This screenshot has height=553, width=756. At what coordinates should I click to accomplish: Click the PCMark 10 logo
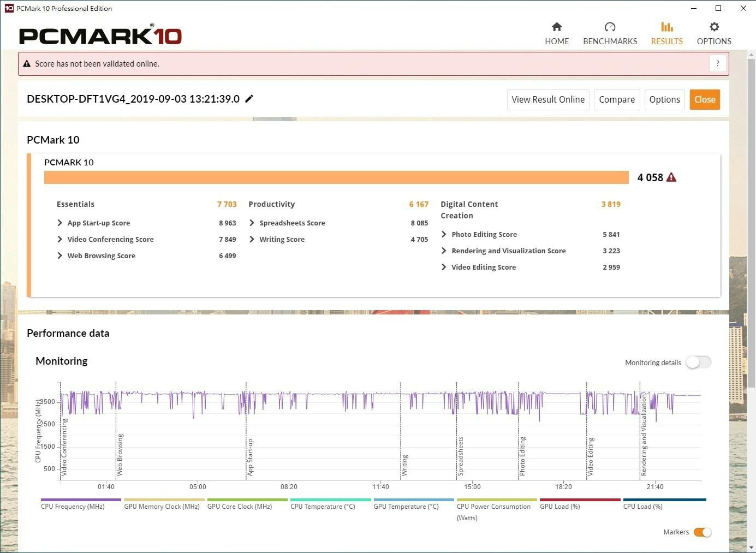tap(100, 36)
